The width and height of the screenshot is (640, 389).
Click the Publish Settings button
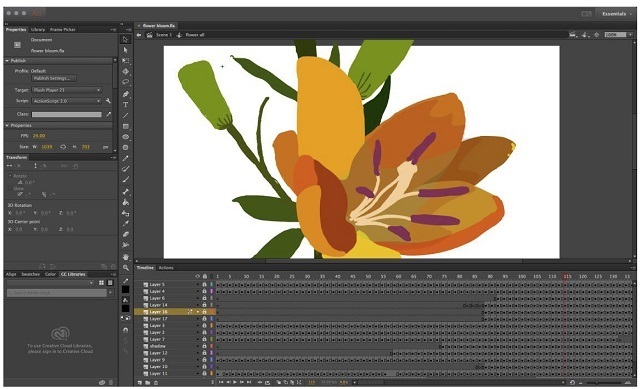(x=54, y=78)
